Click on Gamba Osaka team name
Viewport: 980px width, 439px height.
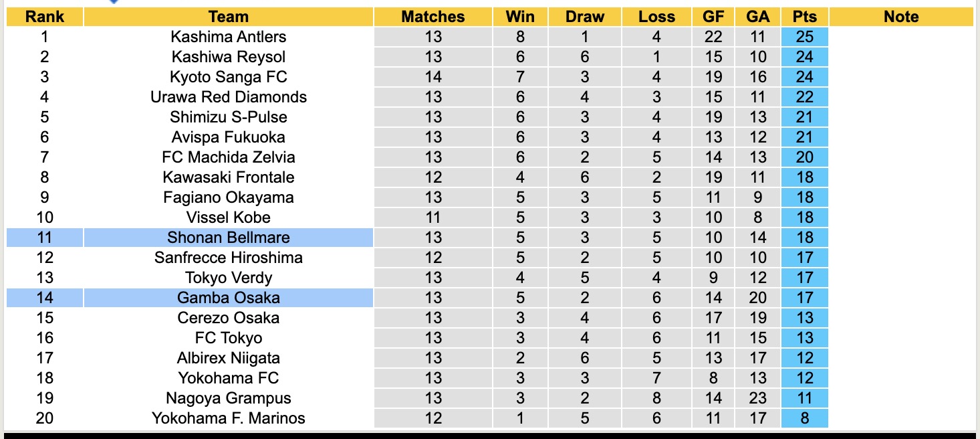click(228, 298)
